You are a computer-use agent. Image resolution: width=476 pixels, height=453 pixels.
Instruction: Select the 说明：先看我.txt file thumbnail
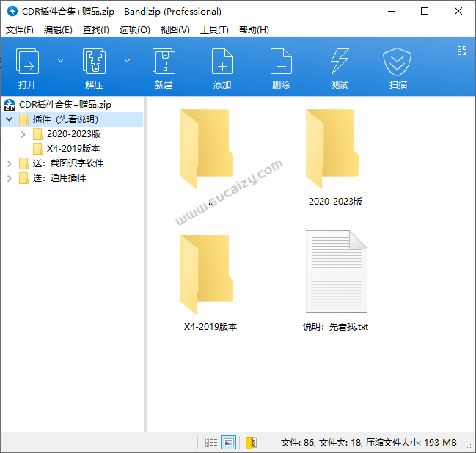point(336,271)
